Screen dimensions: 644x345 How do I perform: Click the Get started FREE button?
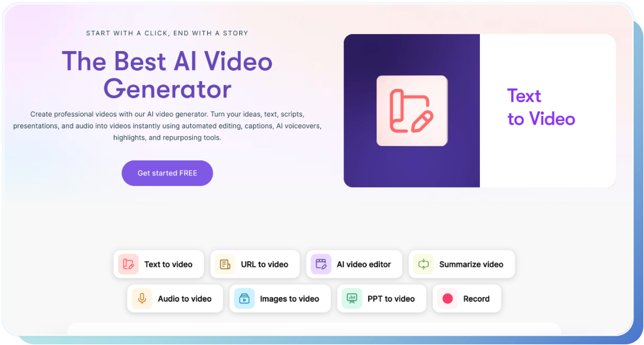(x=167, y=173)
